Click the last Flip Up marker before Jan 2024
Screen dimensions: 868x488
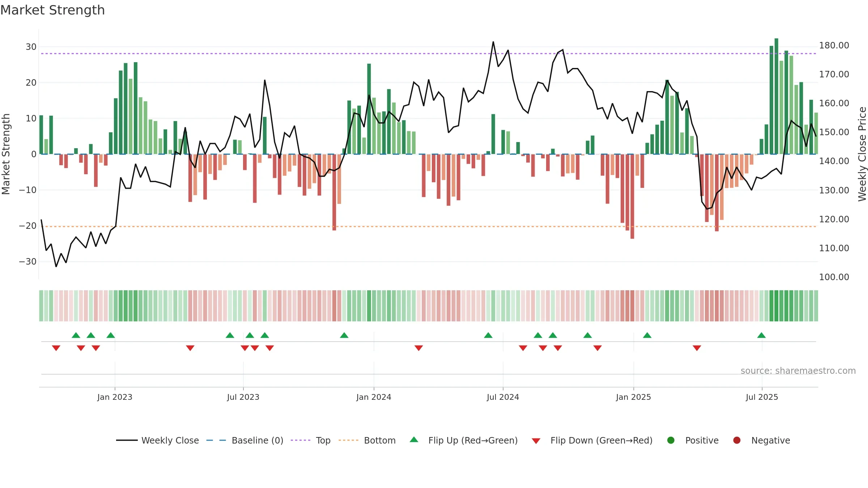[x=344, y=335]
